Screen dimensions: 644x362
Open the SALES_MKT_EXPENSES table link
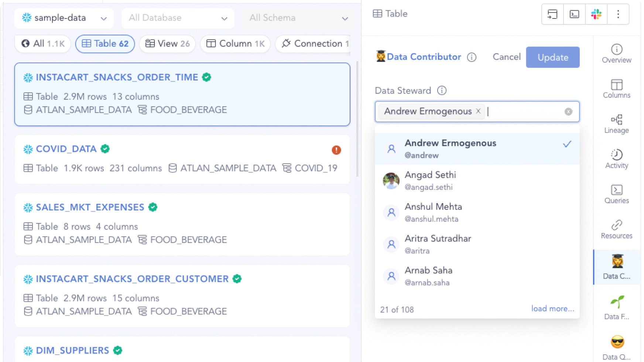90,207
